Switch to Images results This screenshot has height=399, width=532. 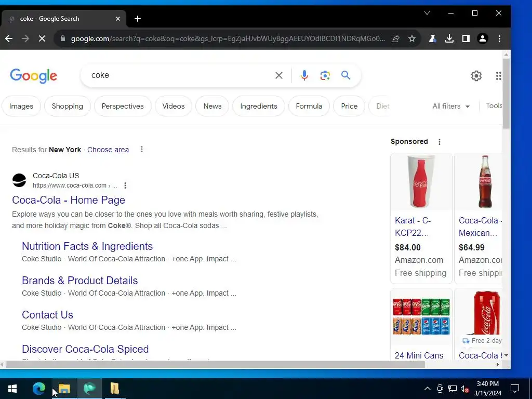(21, 106)
